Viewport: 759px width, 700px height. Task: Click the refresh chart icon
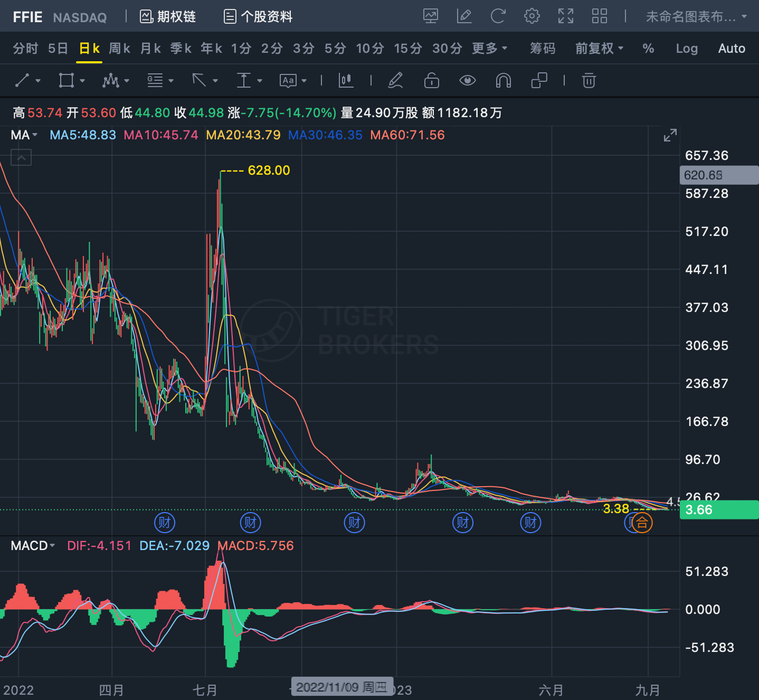point(498,16)
